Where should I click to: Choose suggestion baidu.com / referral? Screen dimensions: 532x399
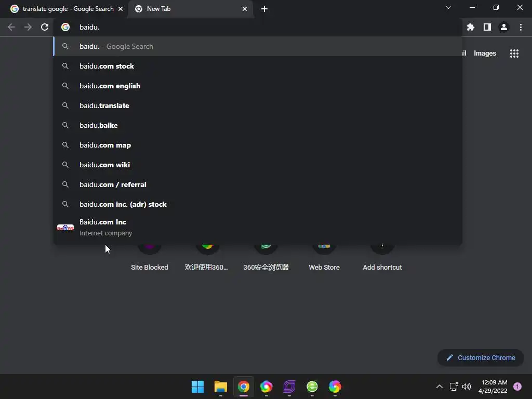point(258,184)
